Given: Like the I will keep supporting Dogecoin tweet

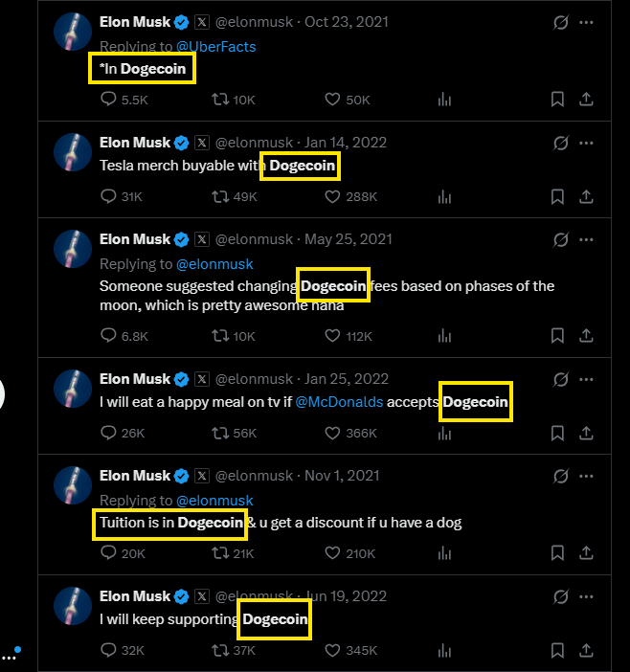Looking at the screenshot, I should click(332, 650).
